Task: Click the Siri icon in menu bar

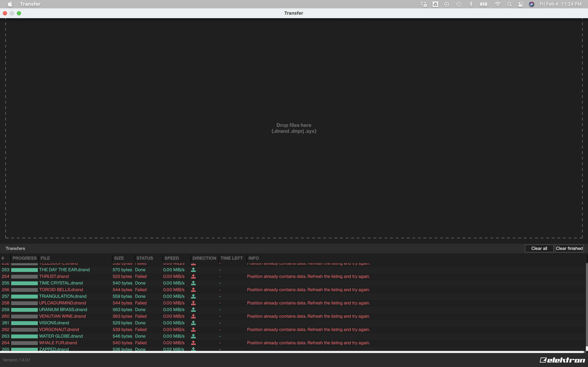Action: [531, 4]
